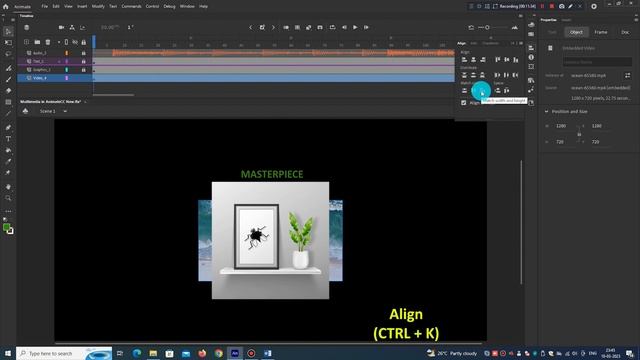The height and width of the screenshot is (360, 640).
Task: Toggle width and height link lock
Action: pos(579,134)
